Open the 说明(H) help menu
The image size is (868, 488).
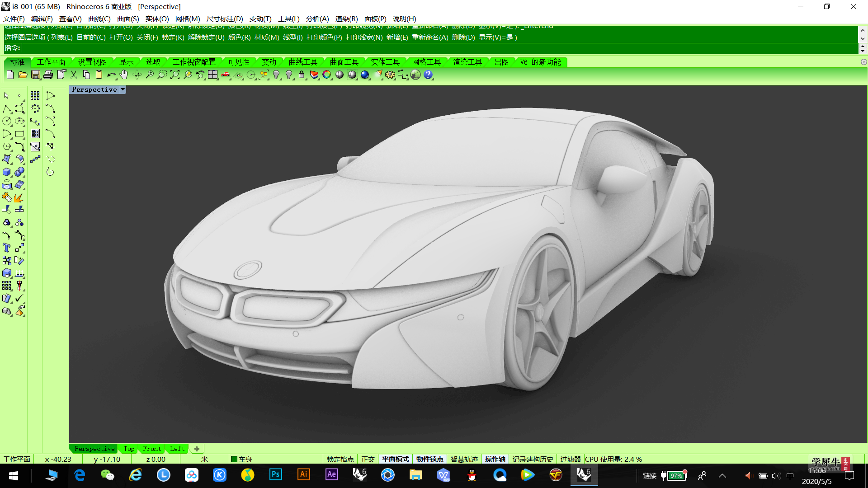click(x=404, y=19)
